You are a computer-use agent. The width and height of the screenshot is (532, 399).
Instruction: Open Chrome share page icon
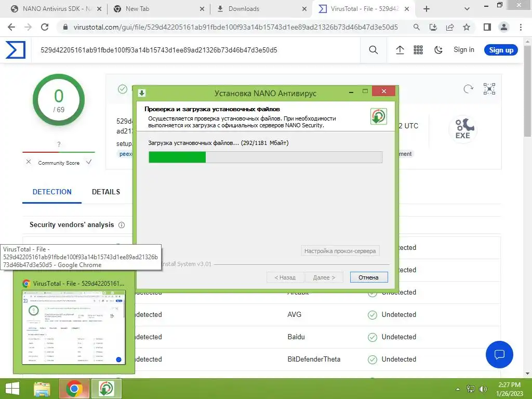pyautogui.click(x=450, y=27)
